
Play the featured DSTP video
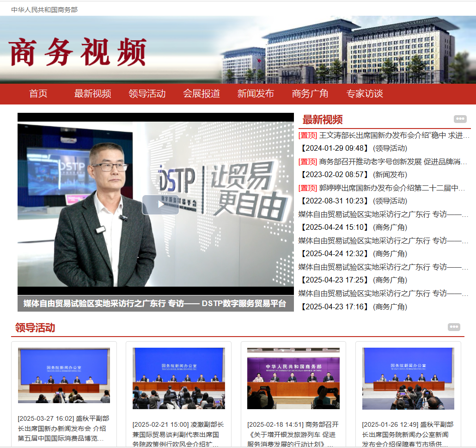tap(160, 205)
